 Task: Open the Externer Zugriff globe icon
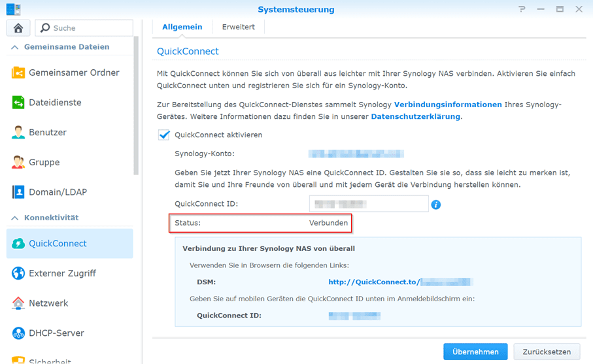18,273
